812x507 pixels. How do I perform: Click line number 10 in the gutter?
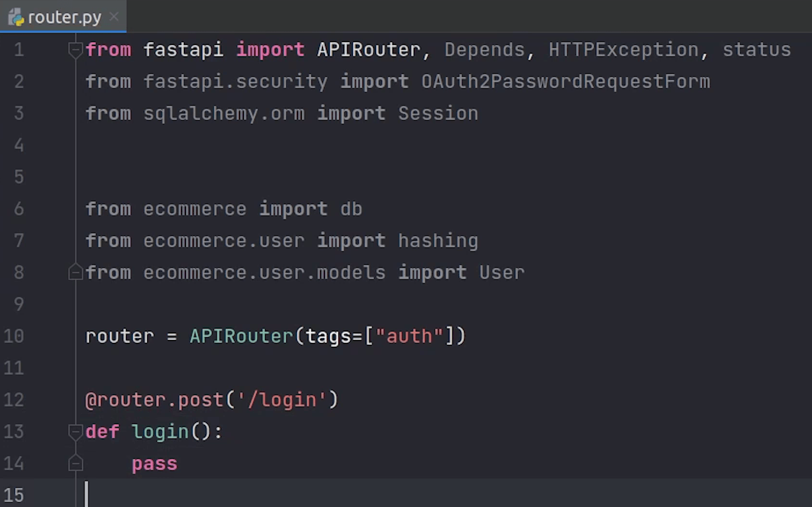pos(14,336)
